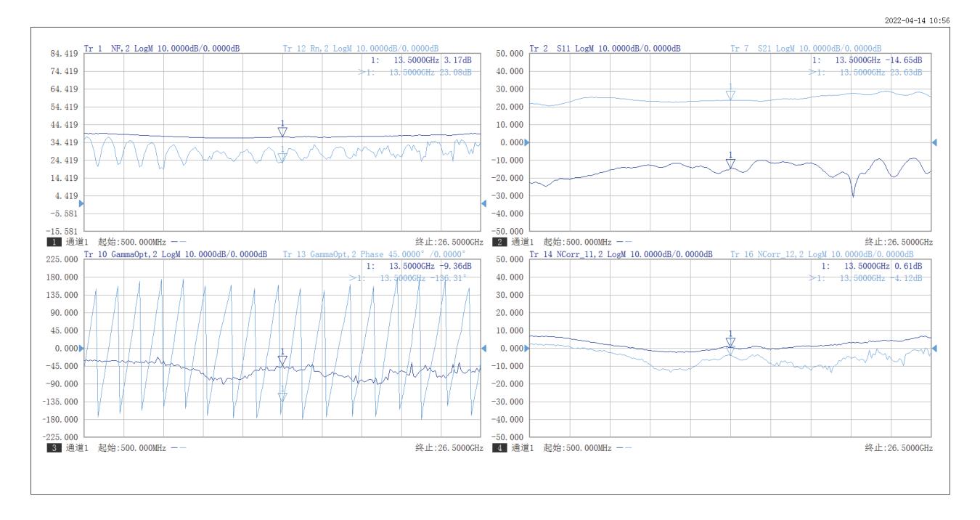The image size is (980, 520).
Task: Click marker 1 on the GammaOpt LogM trace
Action: pyautogui.click(x=282, y=360)
